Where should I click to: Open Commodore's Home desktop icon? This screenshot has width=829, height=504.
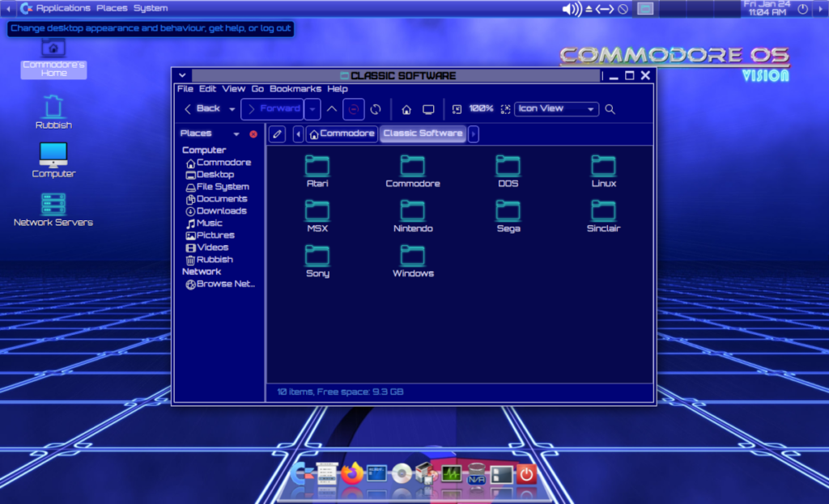click(53, 58)
